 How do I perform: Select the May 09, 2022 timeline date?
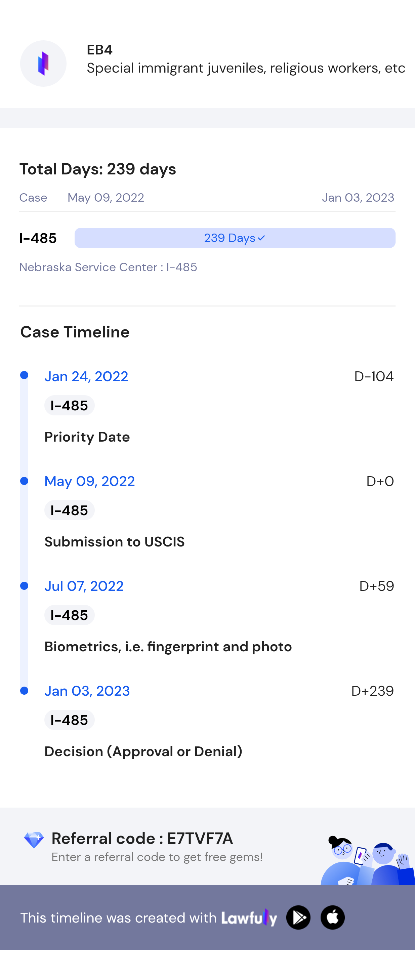coord(90,481)
